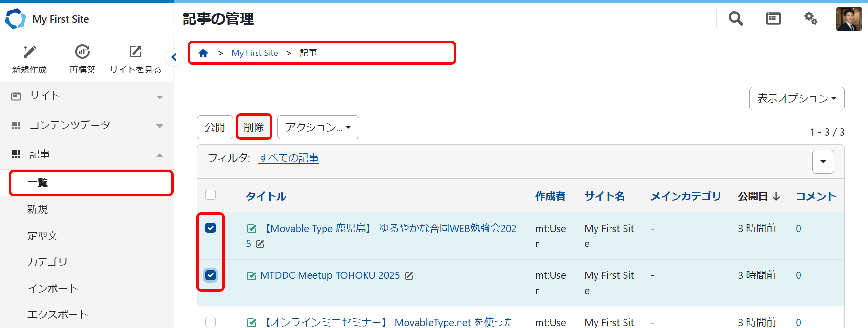868x328 pixels.
Task: Go to home via breadcrumb house icon
Action: click(x=203, y=53)
